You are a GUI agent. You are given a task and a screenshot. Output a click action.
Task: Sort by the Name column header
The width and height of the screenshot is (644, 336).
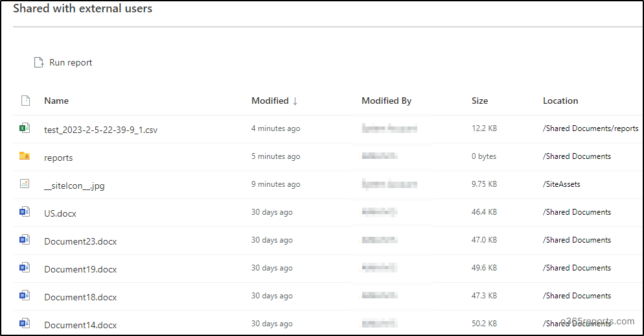click(56, 101)
